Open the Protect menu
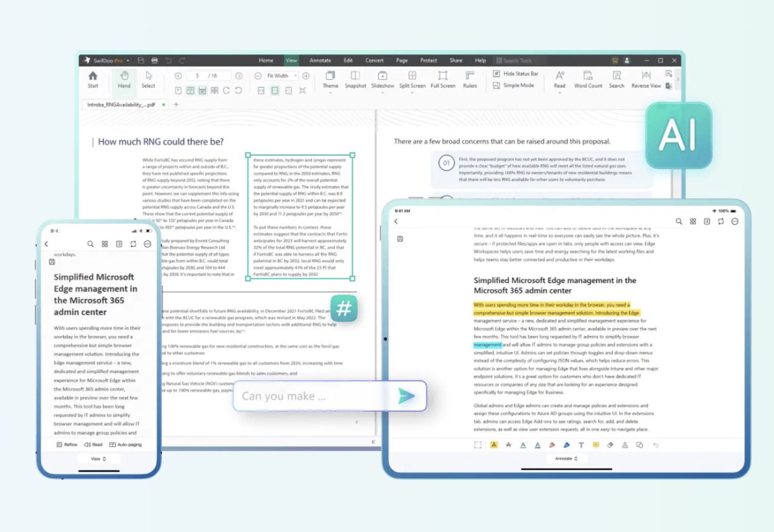Viewport: 774px width, 532px height. 428,60
